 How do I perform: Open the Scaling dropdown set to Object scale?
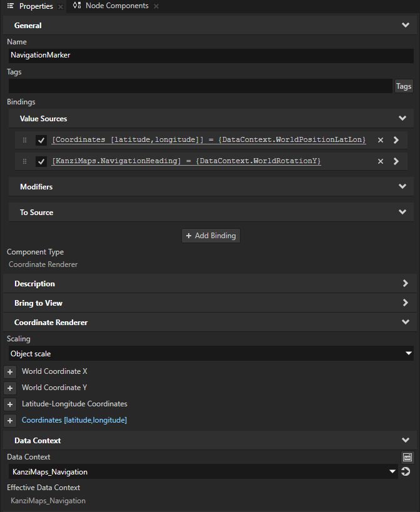pos(209,354)
